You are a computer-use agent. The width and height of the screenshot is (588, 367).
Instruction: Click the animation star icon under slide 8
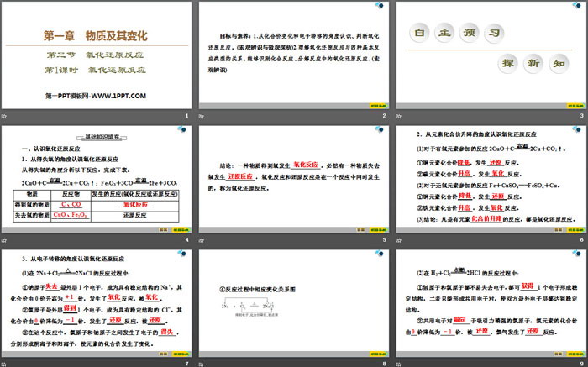click(202, 362)
